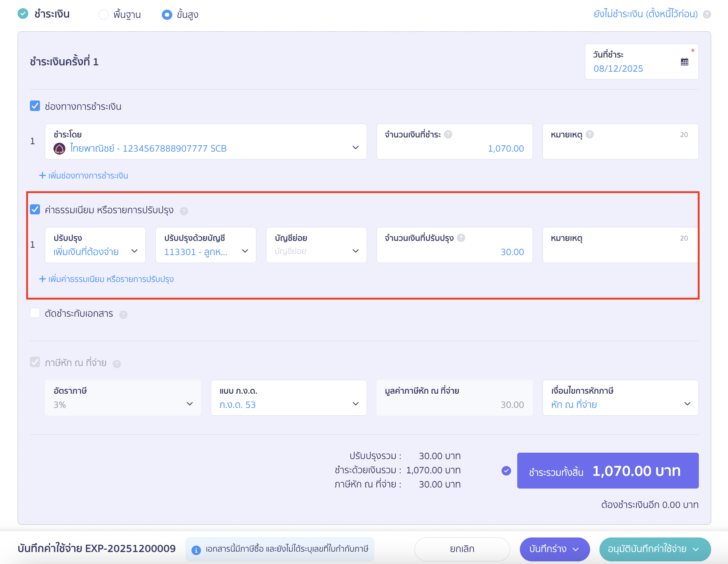The image size is (728, 564).
Task: Uncheck the ช่องทางการชำระเงิน checkbox
Action: coord(35,106)
